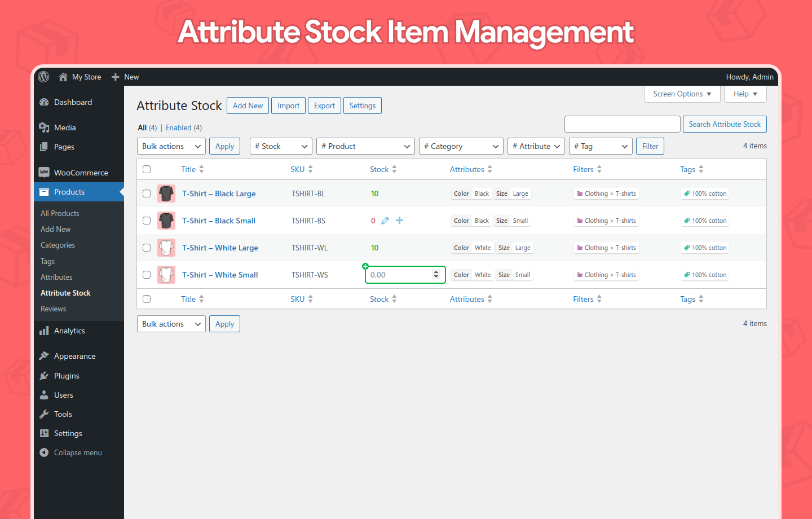The width and height of the screenshot is (812, 519).
Task: Click the plus icon to increase Black Small stock
Action: (x=399, y=221)
